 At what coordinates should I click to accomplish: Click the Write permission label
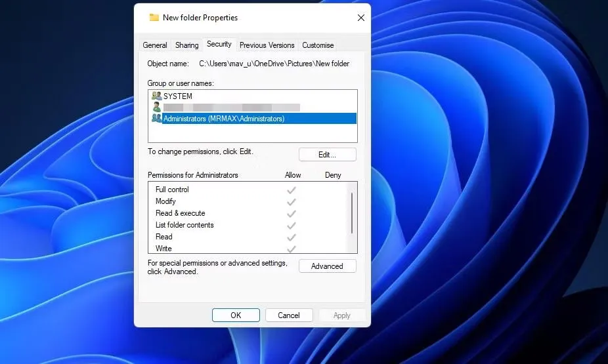coord(163,248)
